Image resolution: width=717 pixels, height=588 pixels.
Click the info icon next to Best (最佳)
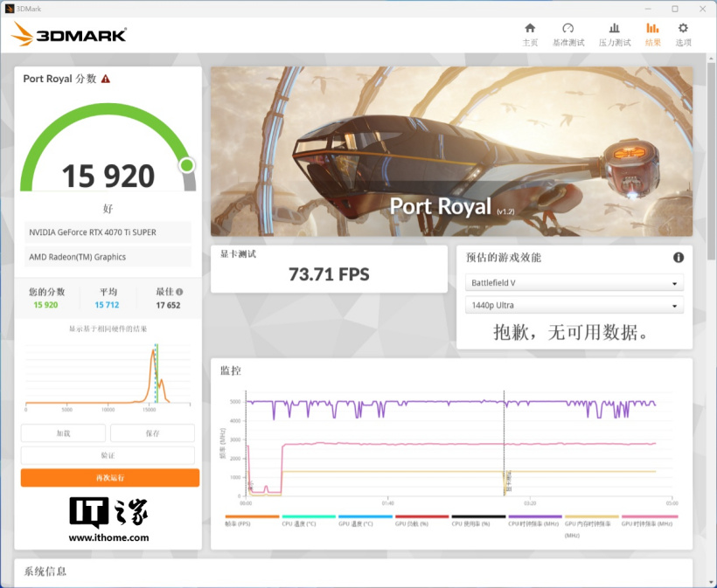pos(179,293)
